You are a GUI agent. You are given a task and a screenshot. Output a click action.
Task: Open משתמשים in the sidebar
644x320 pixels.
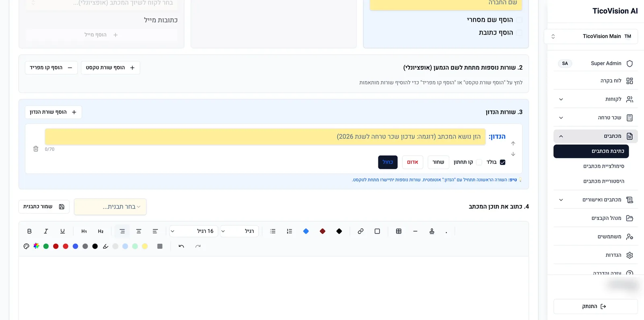(596, 237)
